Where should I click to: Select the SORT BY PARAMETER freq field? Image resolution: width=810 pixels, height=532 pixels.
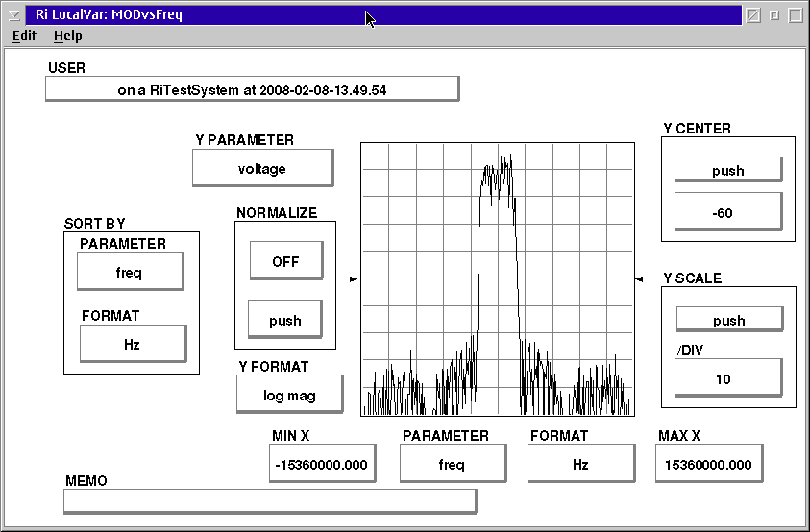click(x=130, y=271)
